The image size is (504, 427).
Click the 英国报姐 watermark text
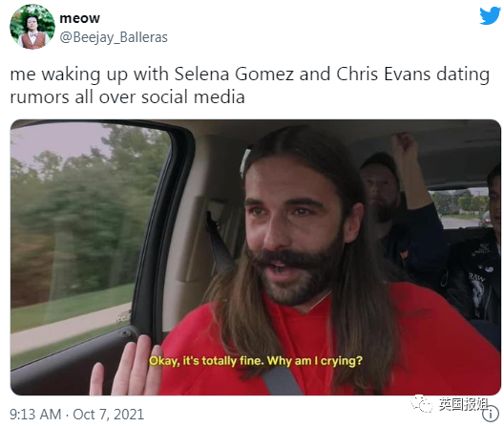(463, 404)
